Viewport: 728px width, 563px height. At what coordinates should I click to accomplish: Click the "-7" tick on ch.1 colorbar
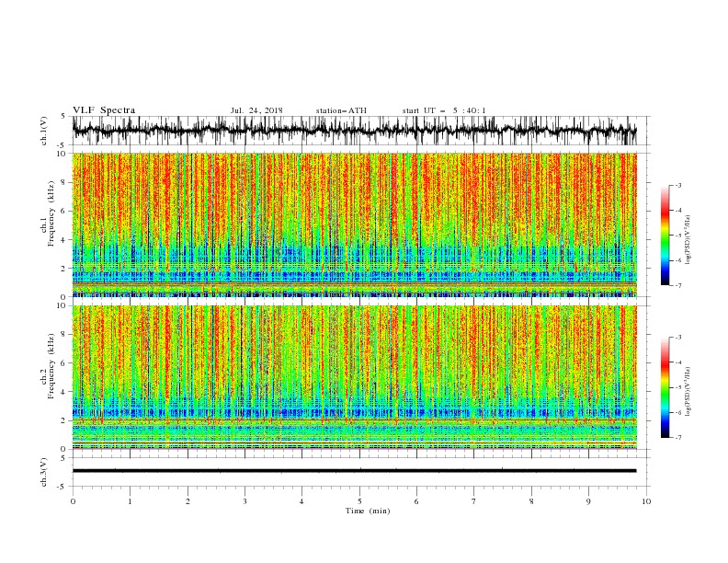(x=677, y=285)
